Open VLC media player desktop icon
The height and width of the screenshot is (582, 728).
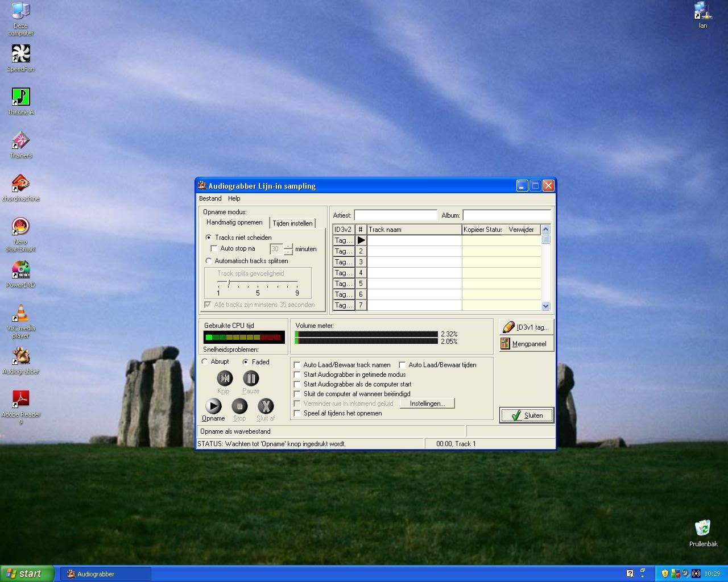pyautogui.click(x=20, y=314)
